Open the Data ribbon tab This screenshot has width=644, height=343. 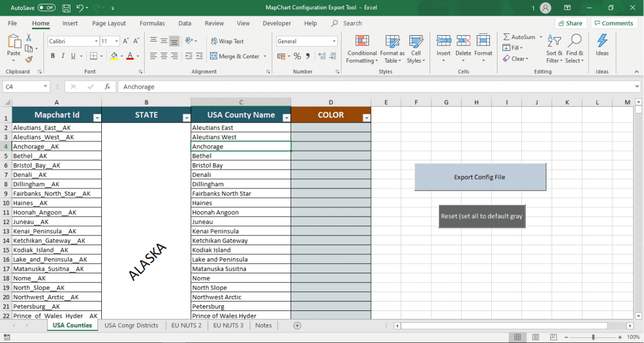(x=185, y=23)
